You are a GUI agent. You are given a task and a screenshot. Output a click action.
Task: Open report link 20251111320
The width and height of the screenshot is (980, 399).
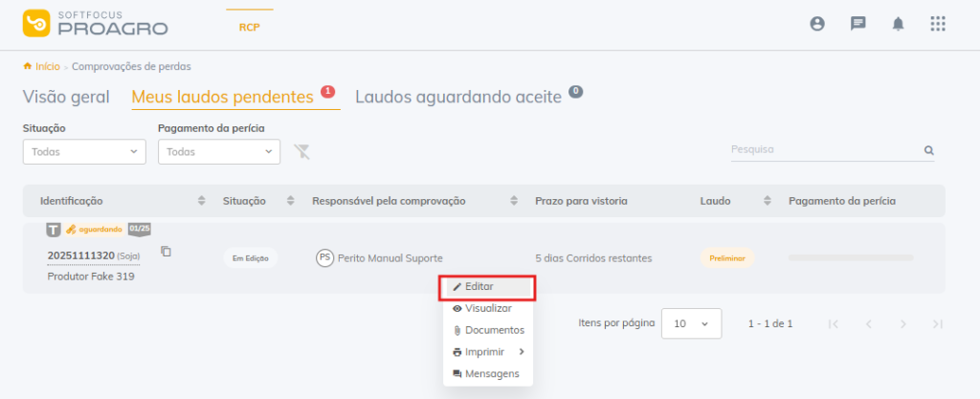click(x=80, y=256)
